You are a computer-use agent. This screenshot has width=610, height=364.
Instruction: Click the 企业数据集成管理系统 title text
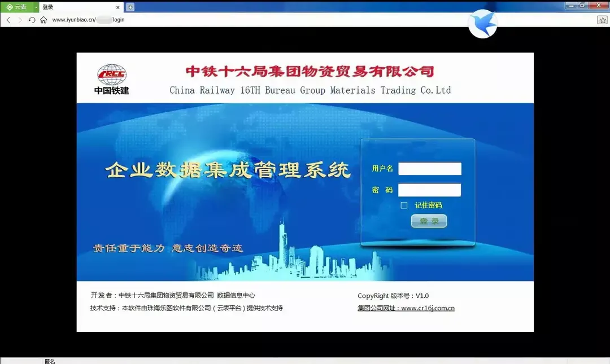tap(228, 170)
